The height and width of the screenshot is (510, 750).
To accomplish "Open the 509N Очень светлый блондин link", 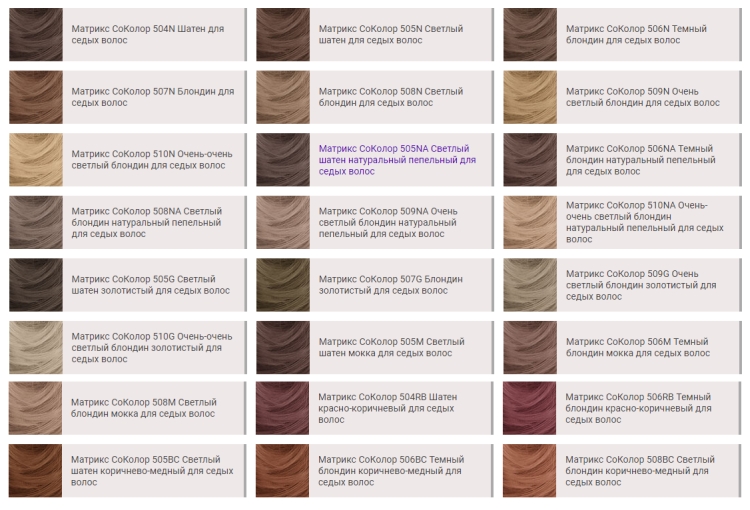I will point(643,97).
